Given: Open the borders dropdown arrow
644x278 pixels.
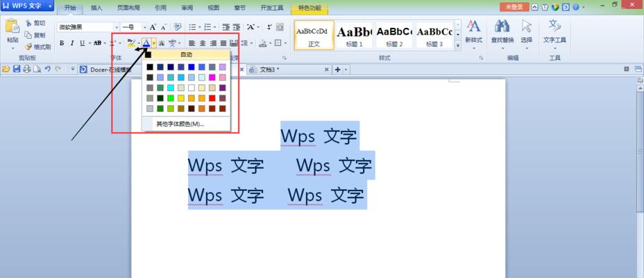Looking at the screenshot, I should 285,43.
